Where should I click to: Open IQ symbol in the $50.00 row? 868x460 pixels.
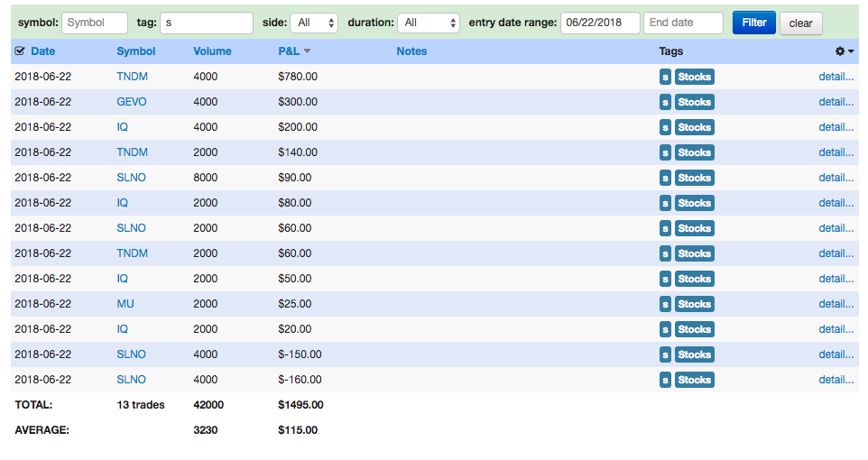(x=122, y=279)
